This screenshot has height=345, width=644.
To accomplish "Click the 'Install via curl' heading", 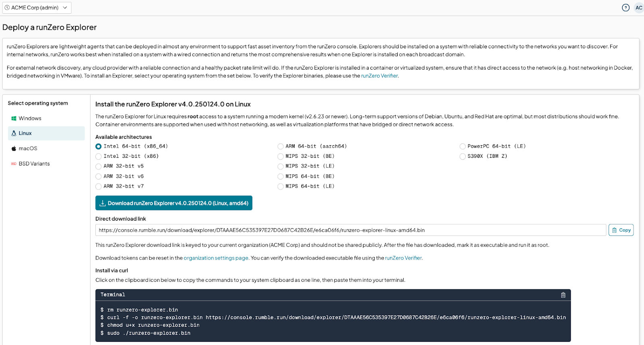I will click(111, 271).
